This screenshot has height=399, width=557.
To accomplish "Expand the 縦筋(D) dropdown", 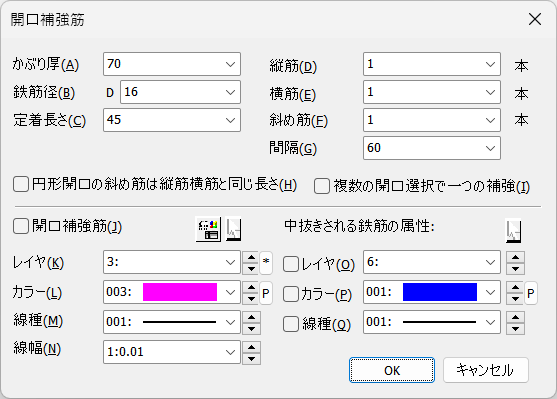I will pyautogui.click(x=490, y=64).
